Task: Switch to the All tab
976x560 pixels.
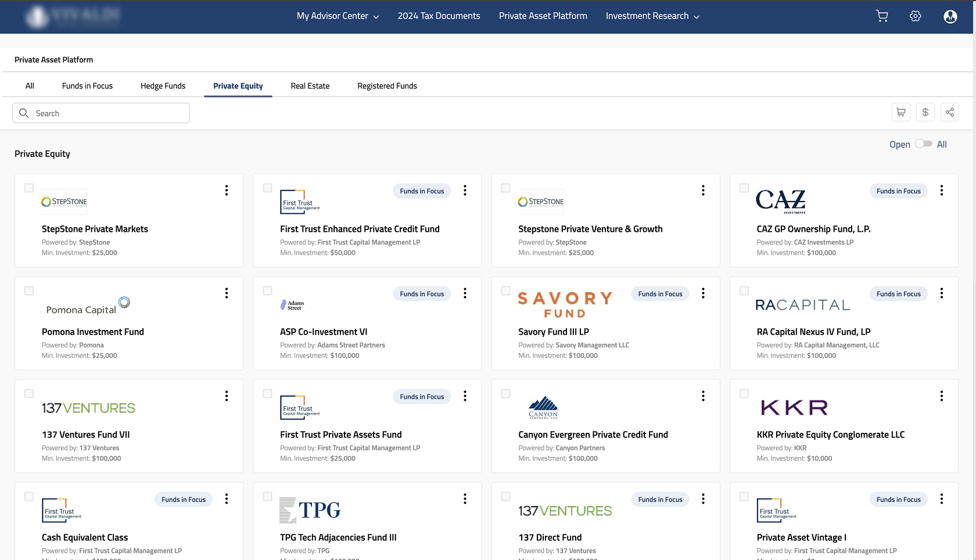Action: tap(30, 86)
